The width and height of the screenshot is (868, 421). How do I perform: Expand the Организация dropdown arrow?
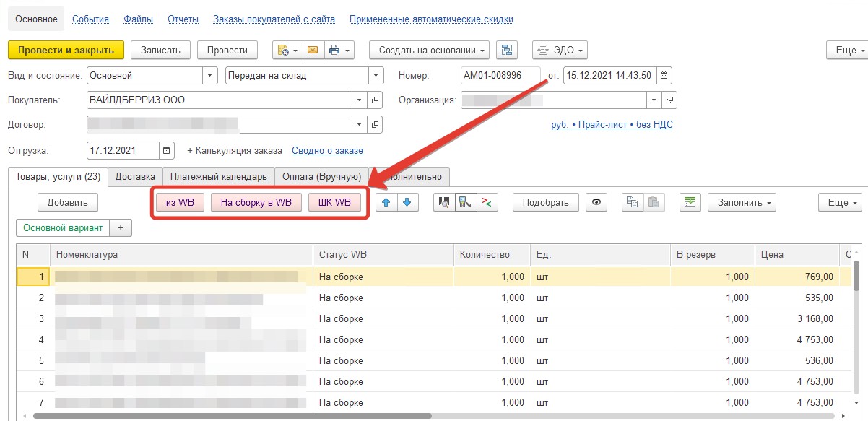pyautogui.click(x=654, y=100)
